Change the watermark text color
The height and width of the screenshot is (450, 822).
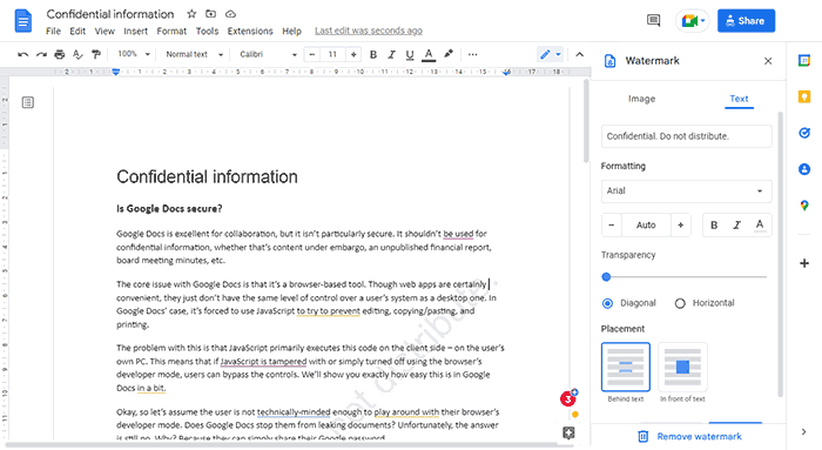[760, 225]
